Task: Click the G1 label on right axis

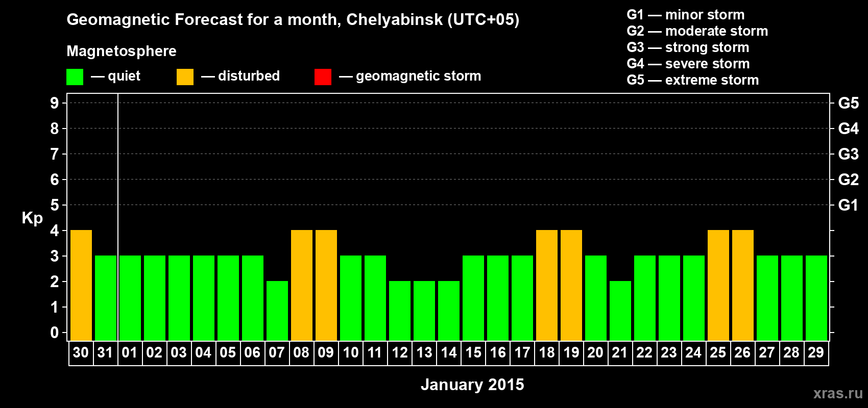Action: [x=849, y=205]
